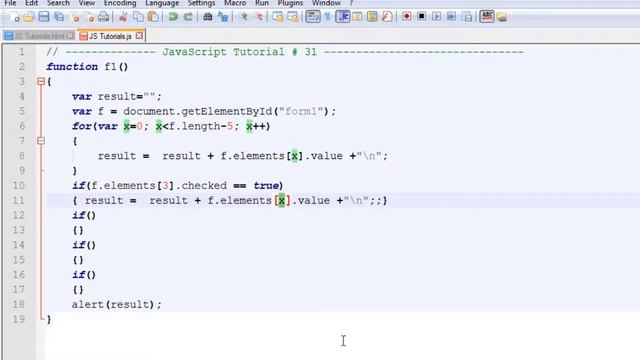This screenshot has width=640, height=360.
Task: Collapse the function fold marker on line 3
Action: pyautogui.click(x=41, y=82)
